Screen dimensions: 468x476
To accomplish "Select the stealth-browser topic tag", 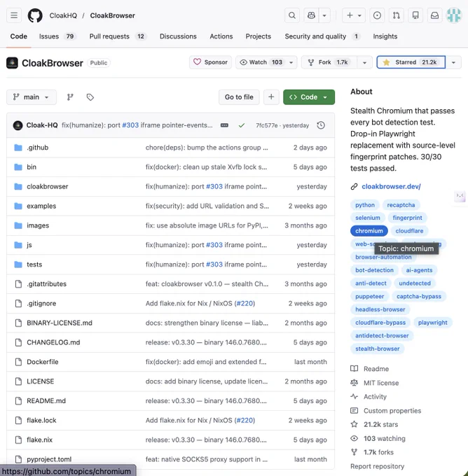I will click(x=377, y=349).
